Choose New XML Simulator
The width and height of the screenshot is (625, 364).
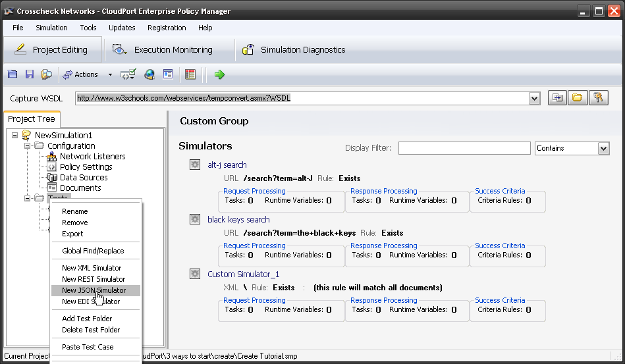pos(95,268)
